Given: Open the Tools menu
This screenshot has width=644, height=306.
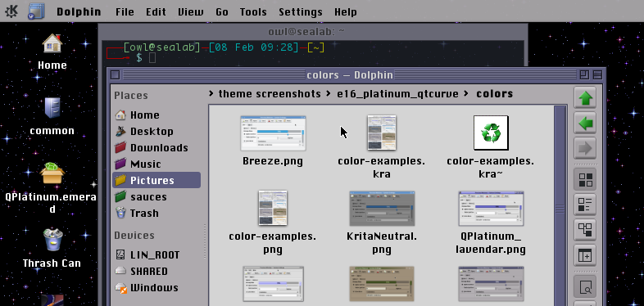Looking at the screenshot, I should (253, 12).
